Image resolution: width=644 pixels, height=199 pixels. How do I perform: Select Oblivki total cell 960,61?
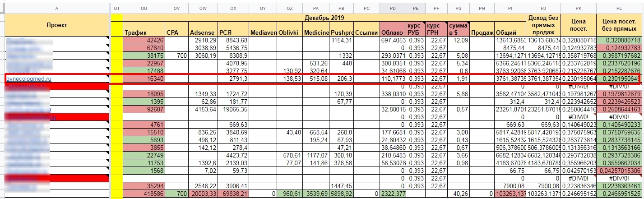(x=290, y=194)
